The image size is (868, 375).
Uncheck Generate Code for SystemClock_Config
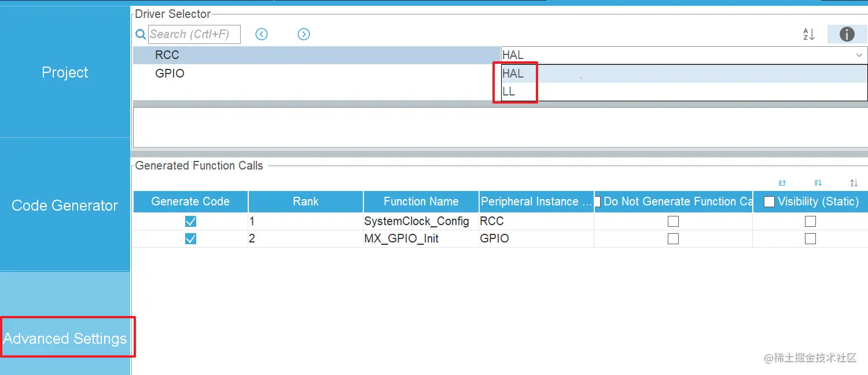[x=190, y=221]
